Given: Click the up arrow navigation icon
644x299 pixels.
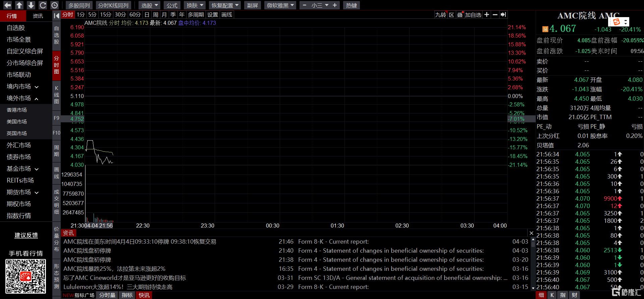Looking at the screenshot, I should [19, 5].
